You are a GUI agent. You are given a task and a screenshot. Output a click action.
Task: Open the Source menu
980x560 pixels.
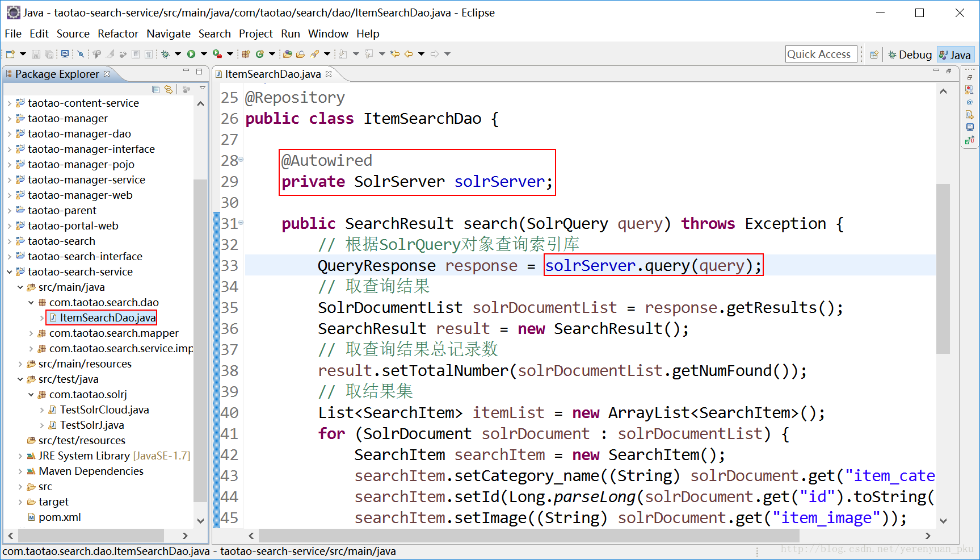point(73,34)
